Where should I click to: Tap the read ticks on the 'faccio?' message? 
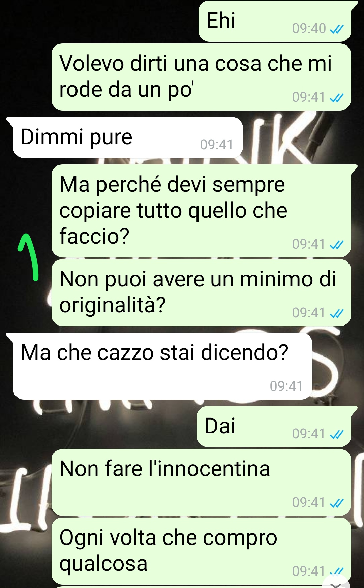[x=336, y=245]
